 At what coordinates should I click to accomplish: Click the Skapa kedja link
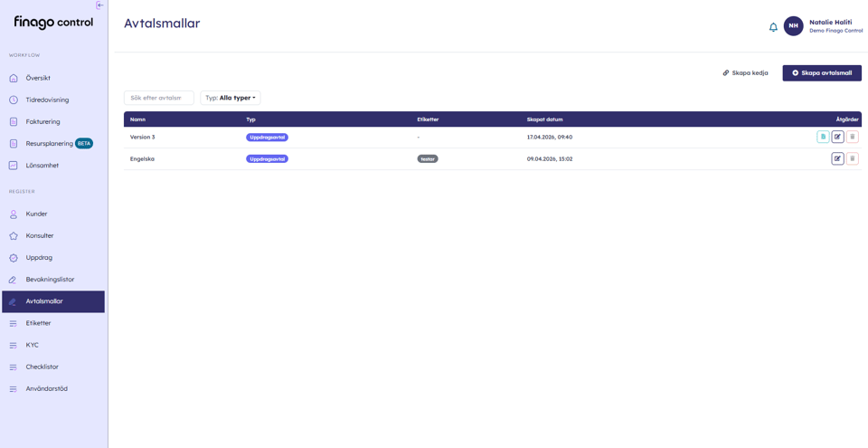click(x=745, y=72)
